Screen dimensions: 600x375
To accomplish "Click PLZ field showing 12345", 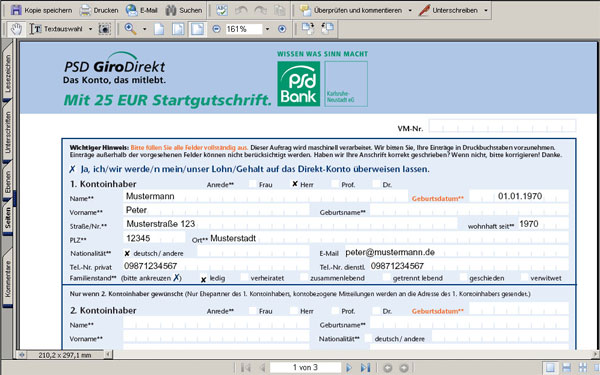I will point(154,238).
